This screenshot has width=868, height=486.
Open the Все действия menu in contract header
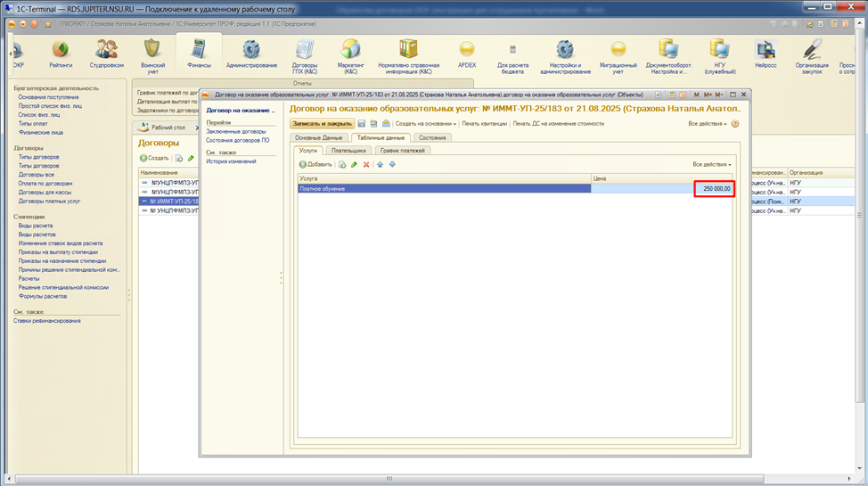click(708, 123)
